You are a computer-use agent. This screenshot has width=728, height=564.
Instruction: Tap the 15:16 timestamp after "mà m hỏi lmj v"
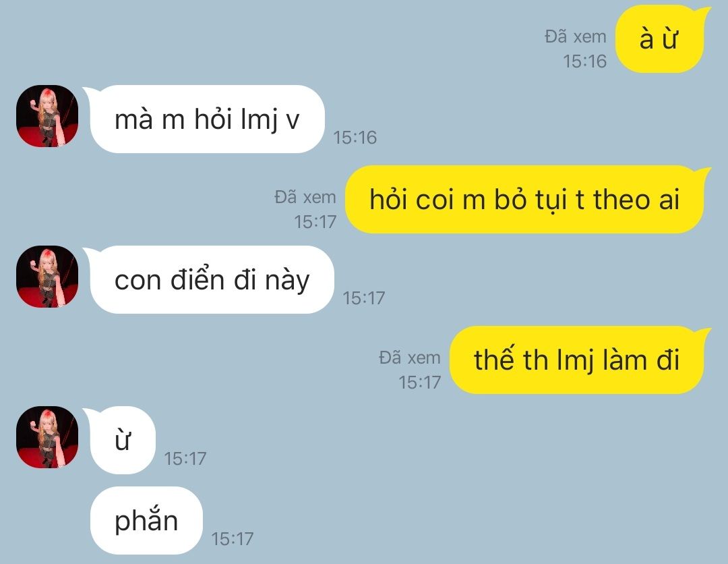(x=355, y=138)
